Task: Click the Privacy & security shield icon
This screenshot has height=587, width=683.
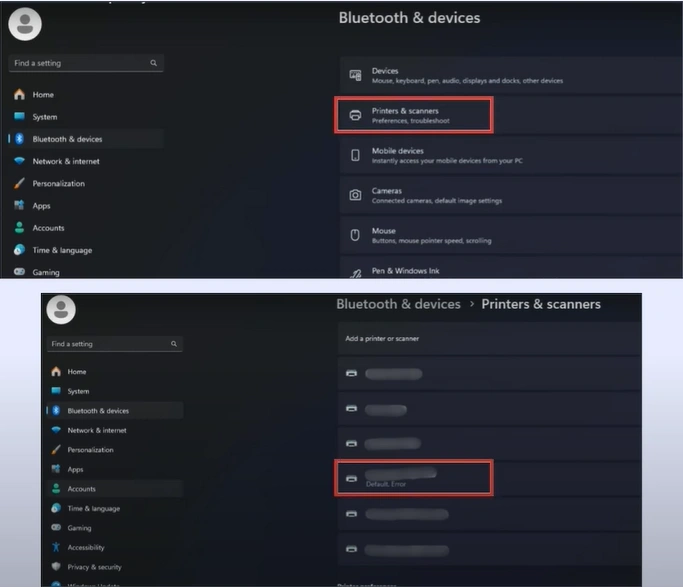Action: coord(56,567)
